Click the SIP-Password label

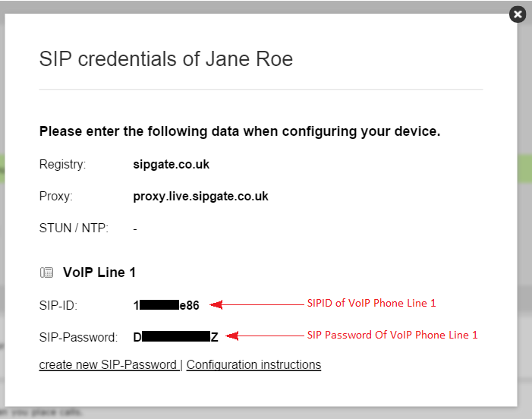click(78, 337)
